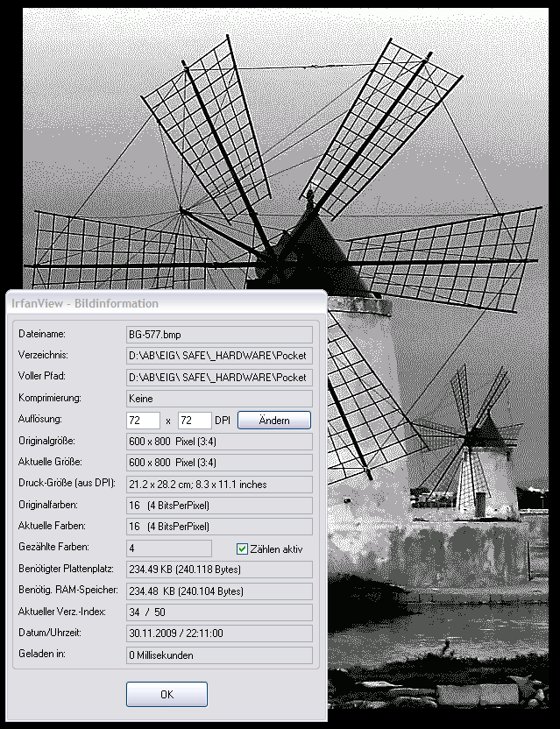The image size is (560, 729).
Task: Click the Datum/Uhrzeit label
Action: (50, 633)
